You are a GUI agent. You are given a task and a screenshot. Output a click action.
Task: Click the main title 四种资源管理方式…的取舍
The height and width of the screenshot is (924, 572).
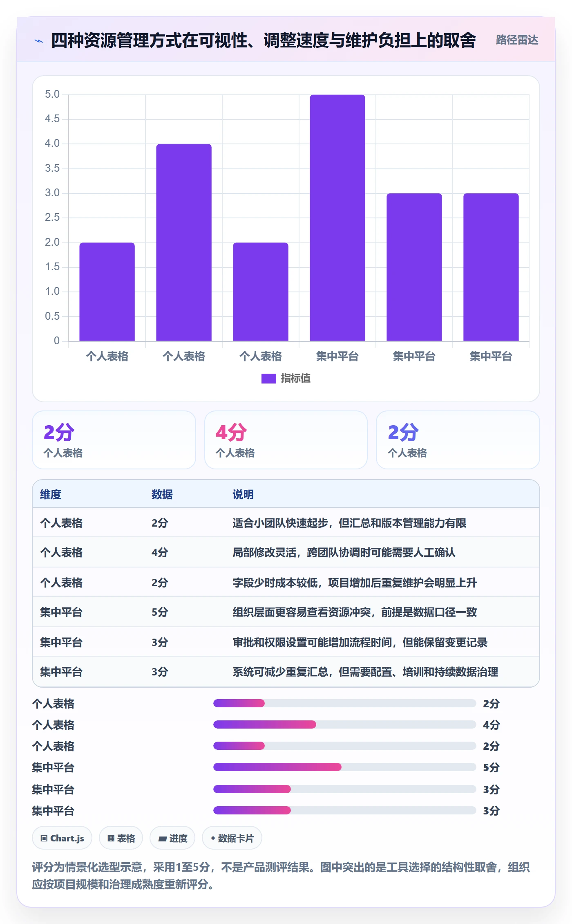pos(264,40)
